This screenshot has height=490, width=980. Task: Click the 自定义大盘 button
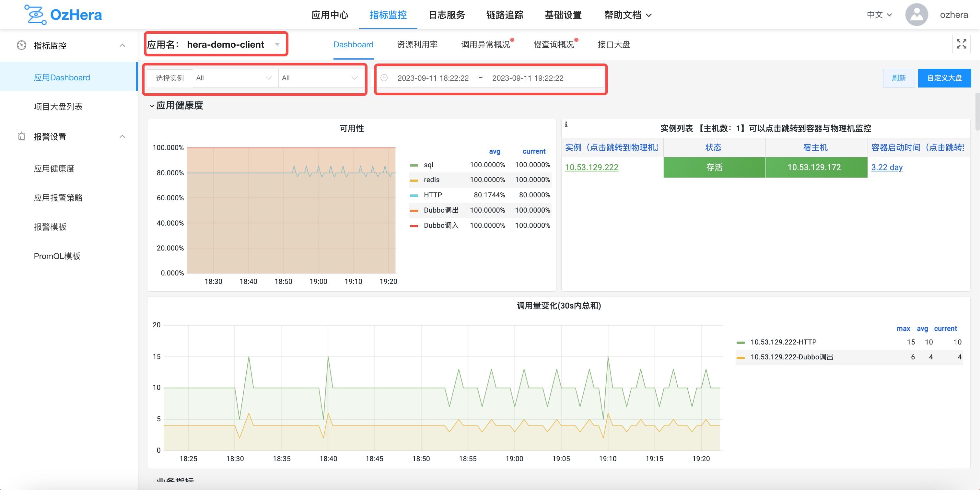point(944,78)
